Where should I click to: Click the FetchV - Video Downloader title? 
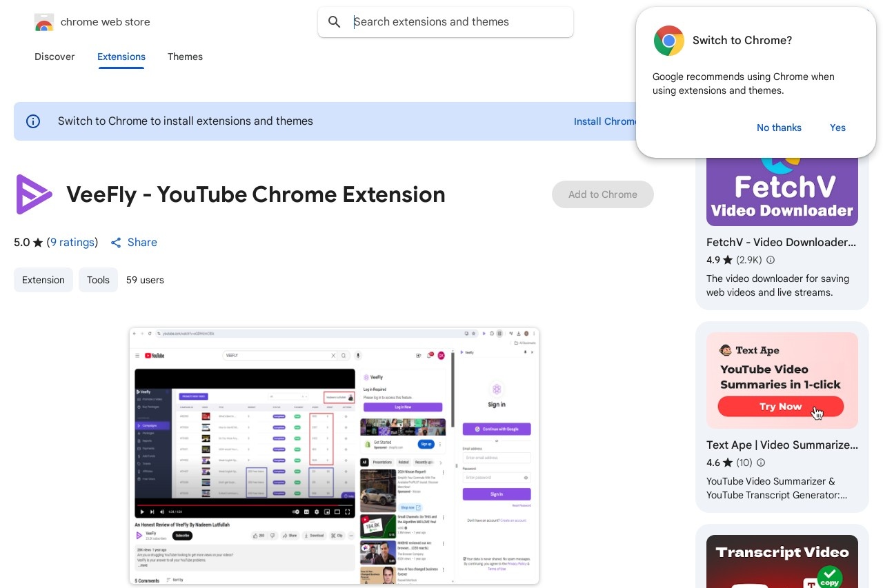[x=781, y=242]
